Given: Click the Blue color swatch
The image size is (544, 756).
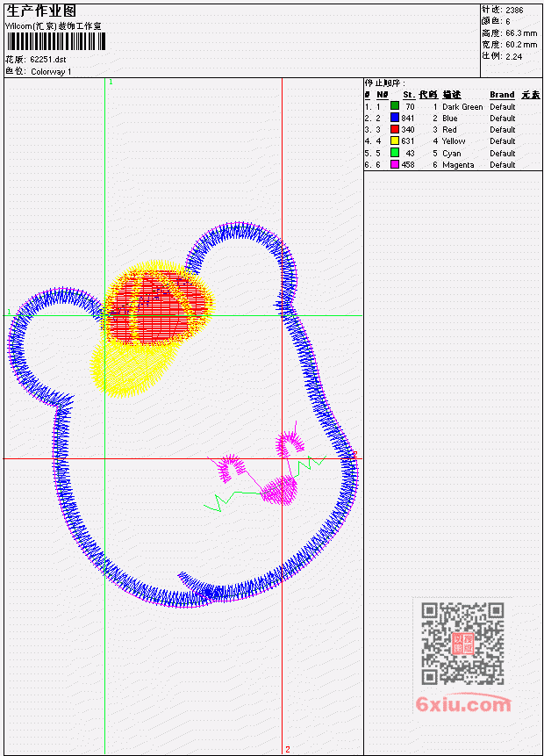Looking at the screenshot, I should [395, 117].
